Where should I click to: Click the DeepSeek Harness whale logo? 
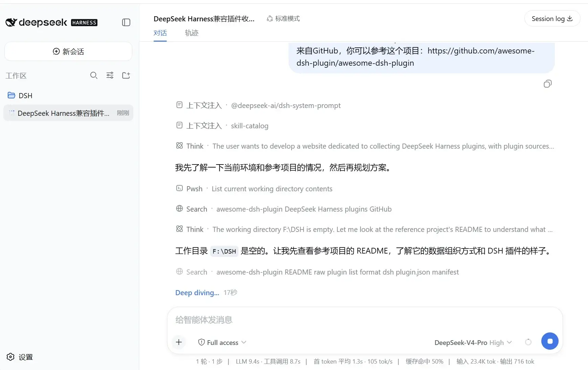[11, 22]
